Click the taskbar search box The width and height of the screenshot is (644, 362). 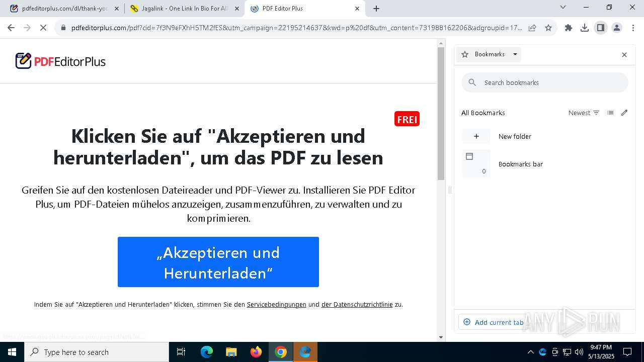pos(97,352)
